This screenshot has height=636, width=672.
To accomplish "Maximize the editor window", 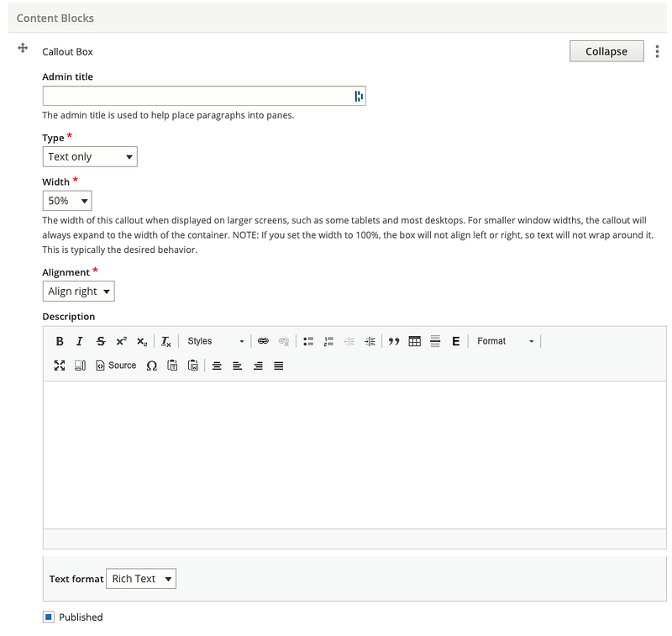I will (x=60, y=365).
